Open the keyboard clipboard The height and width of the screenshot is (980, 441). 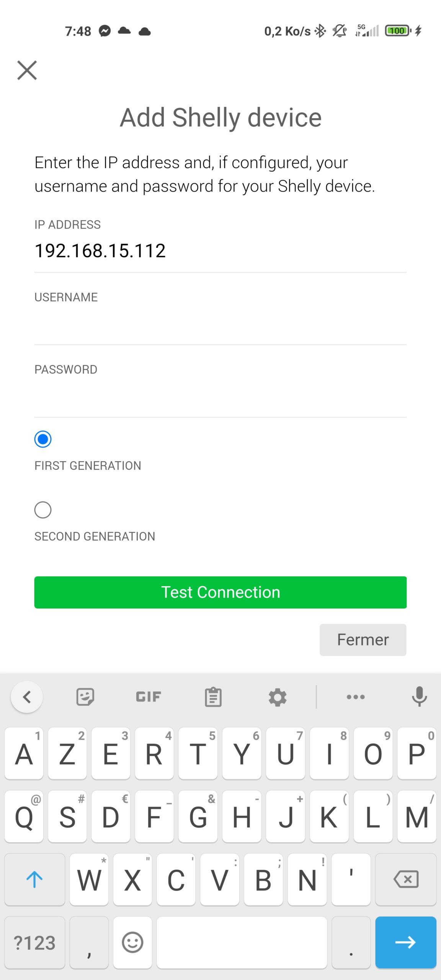coord(213,697)
